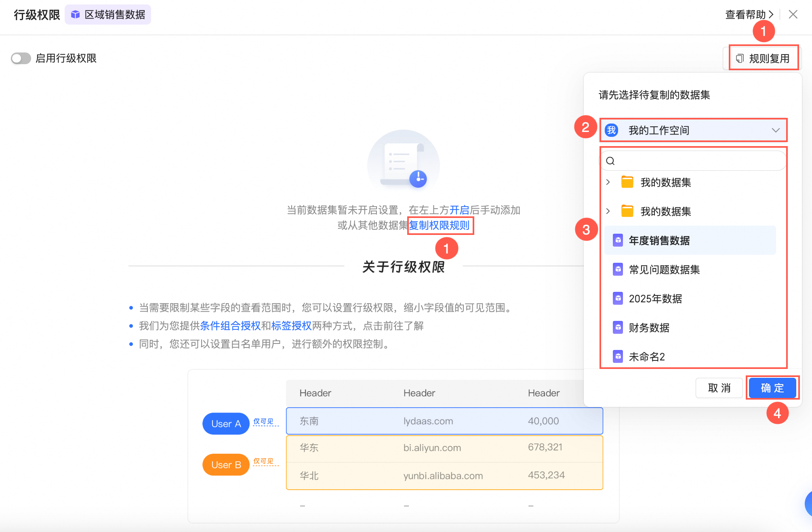This screenshot has height=532, width=812.
Task: Click the search magnifier icon
Action: pos(610,161)
